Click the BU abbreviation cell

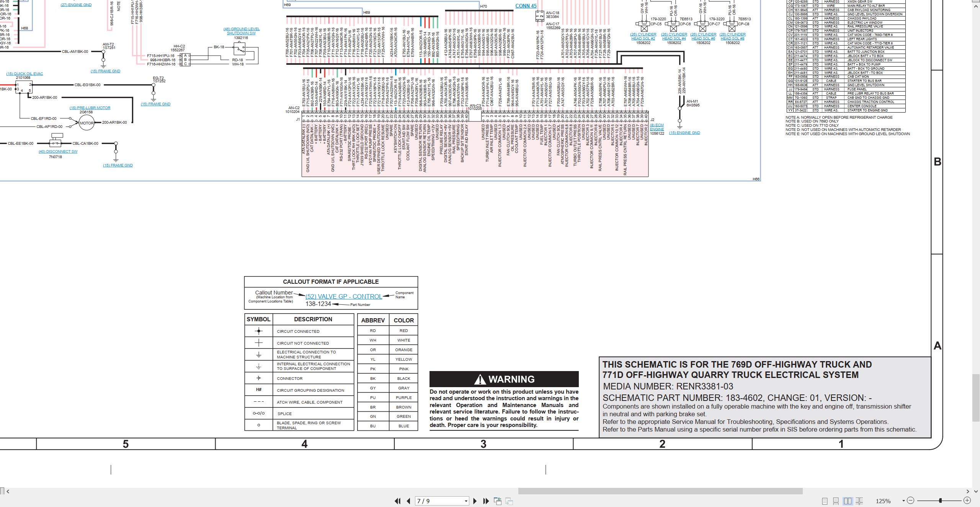point(373,426)
